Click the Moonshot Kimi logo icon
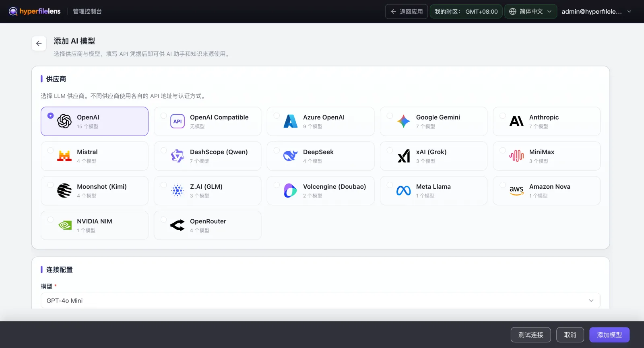 (x=64, y=190)
